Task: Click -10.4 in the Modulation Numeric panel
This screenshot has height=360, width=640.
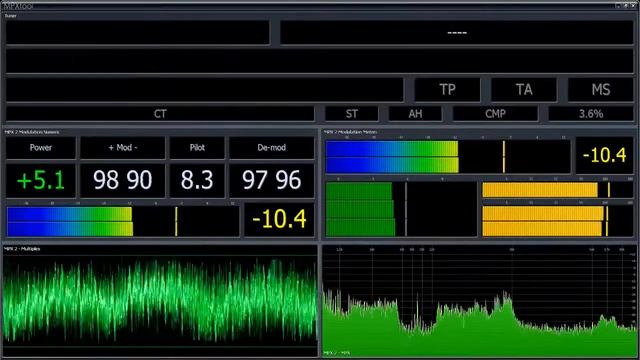Action: (279, 220)
